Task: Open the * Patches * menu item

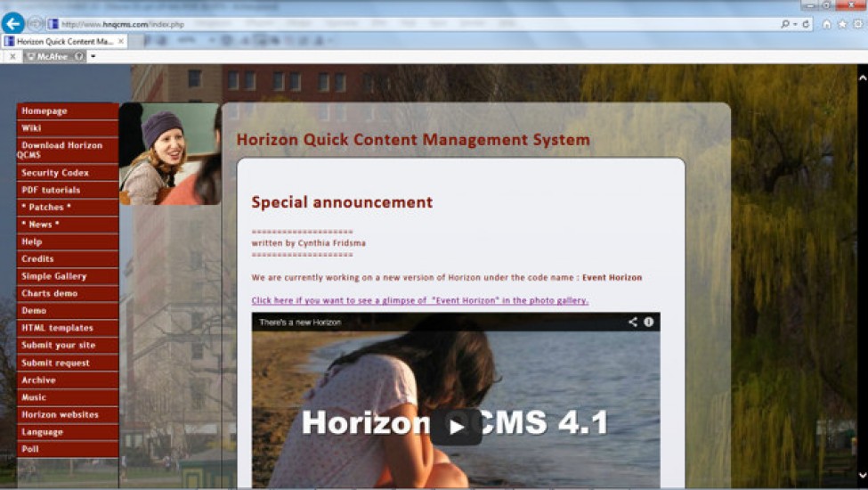Action: coord(68,207)
